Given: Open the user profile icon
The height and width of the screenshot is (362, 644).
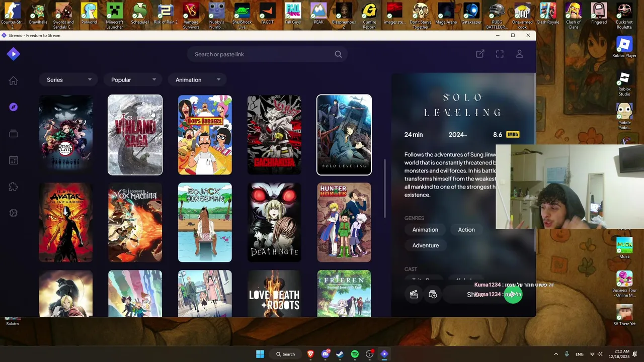Looking at the screenshot, I should click(x=520, y=54).
